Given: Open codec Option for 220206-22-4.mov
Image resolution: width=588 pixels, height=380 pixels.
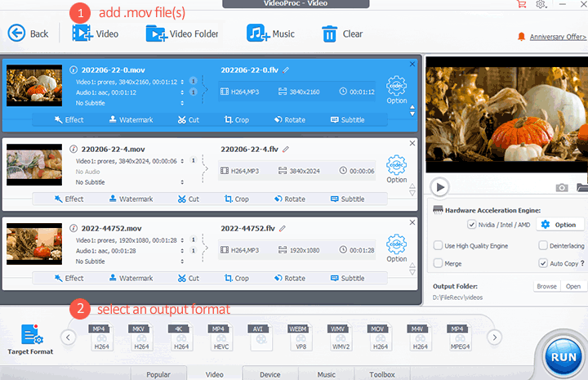Looking at the screenshot, I should click(x=396, y=169).
